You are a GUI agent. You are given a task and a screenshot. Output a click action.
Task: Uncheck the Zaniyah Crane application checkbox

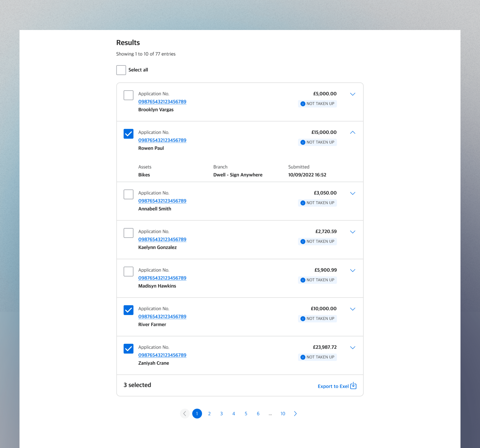point(128,349)
